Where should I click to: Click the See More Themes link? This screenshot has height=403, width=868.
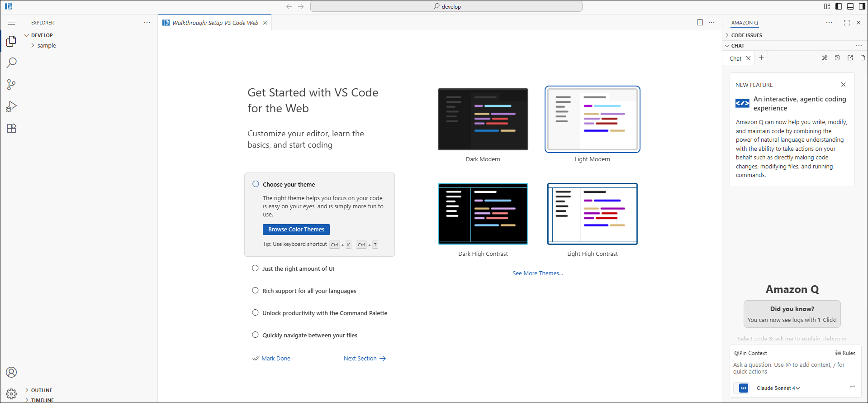pos(537,273)
